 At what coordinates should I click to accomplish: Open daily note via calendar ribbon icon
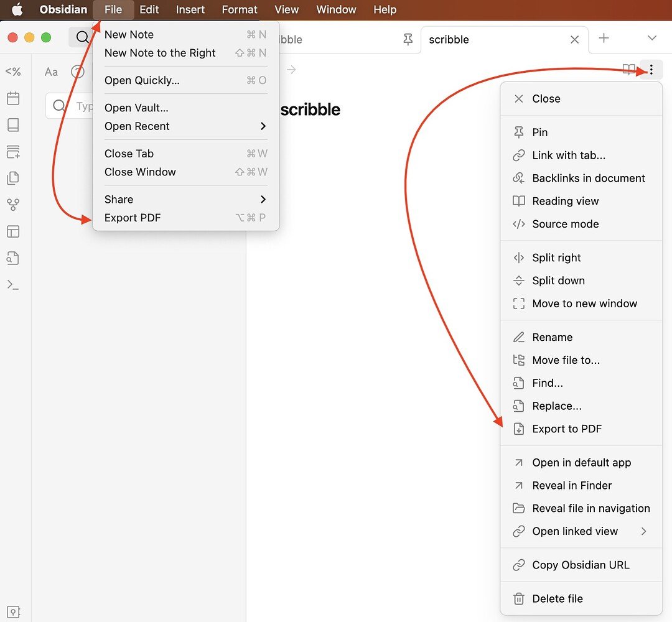[13, 98]
